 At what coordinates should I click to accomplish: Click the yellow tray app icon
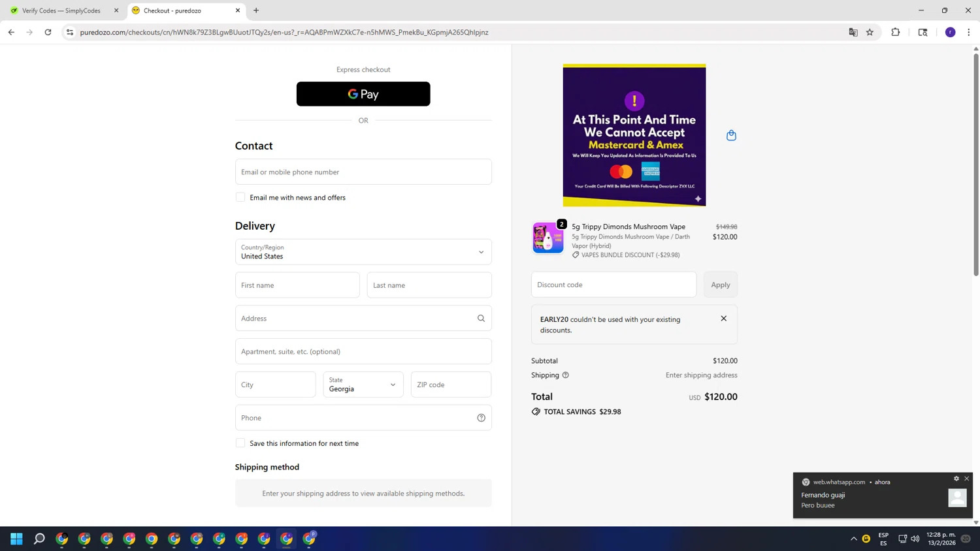[x=866, y=539]
